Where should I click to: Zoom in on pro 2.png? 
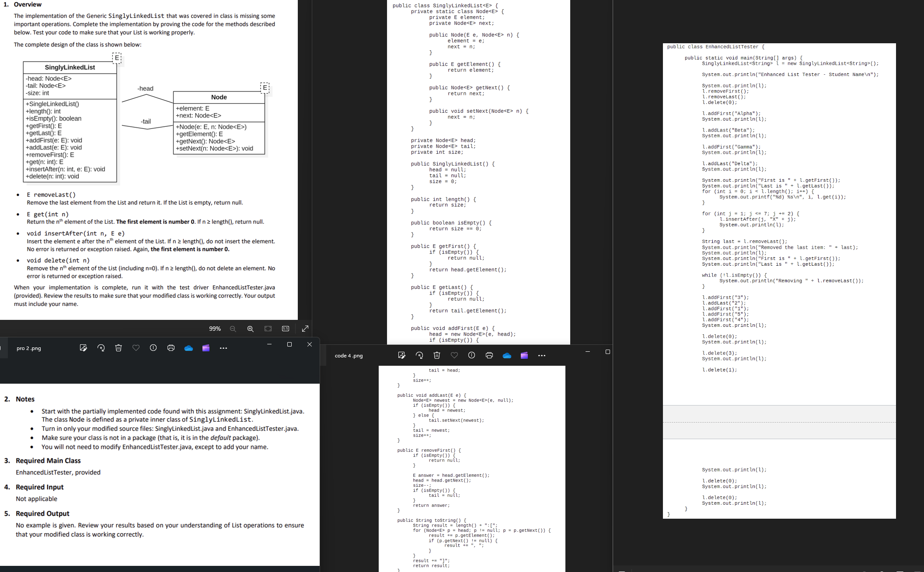pos(251,329)
